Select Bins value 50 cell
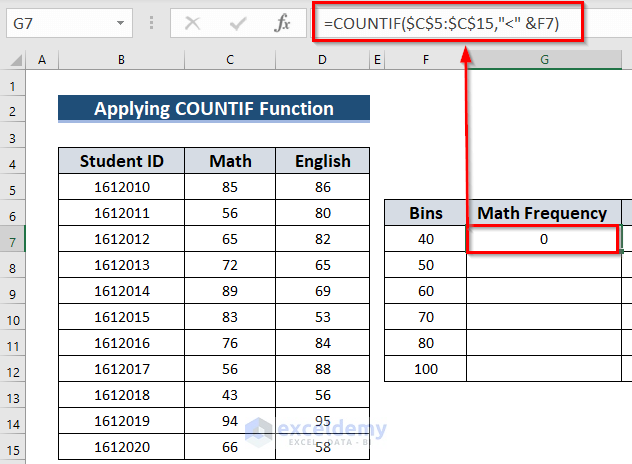This screenshot has height=464, width=632. click(426, 265)
